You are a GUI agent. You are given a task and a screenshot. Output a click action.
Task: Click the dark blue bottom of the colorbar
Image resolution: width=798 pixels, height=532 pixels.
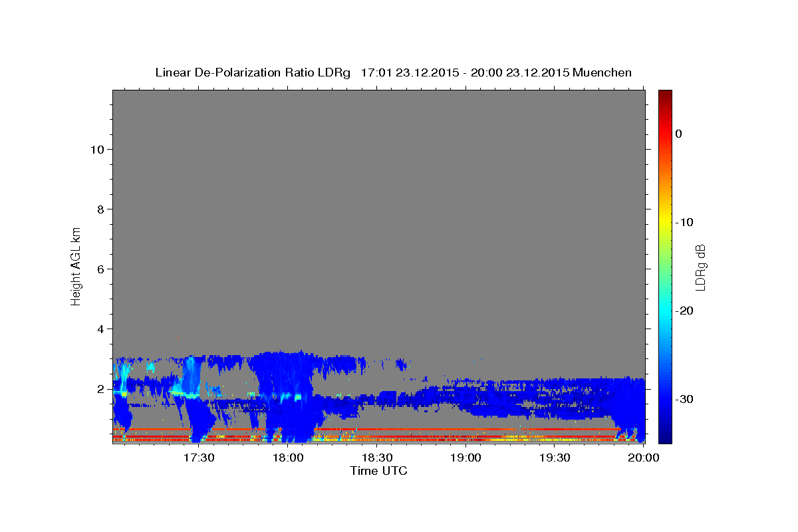pos(665,436)
